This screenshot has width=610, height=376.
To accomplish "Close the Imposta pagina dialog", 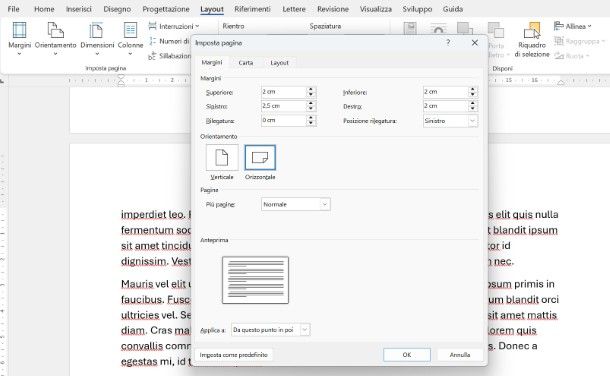I will [x=475, y=42].
